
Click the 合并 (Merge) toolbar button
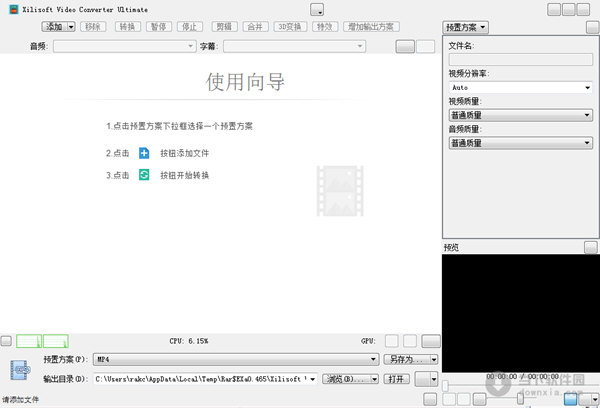pos(255,27)
